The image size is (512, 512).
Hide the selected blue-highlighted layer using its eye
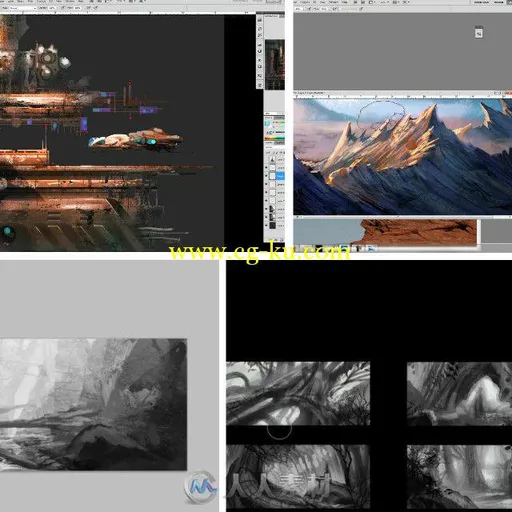point(266,175)
